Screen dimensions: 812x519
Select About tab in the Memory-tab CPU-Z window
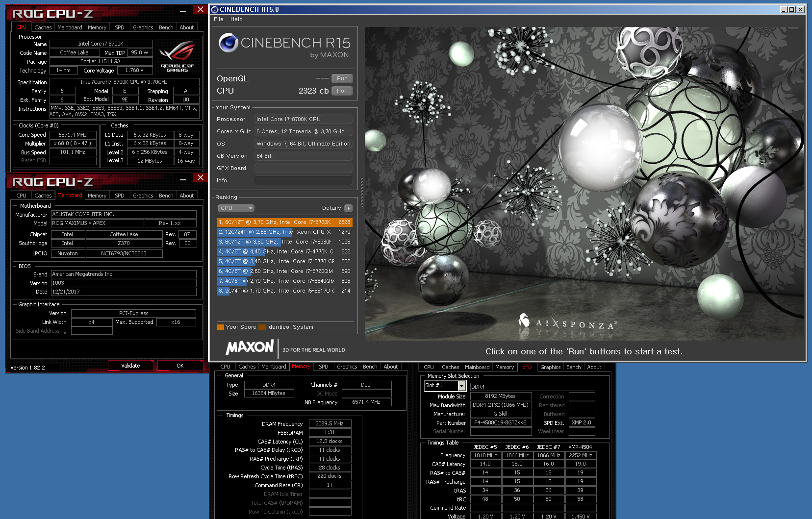click(x=391, y=367)
